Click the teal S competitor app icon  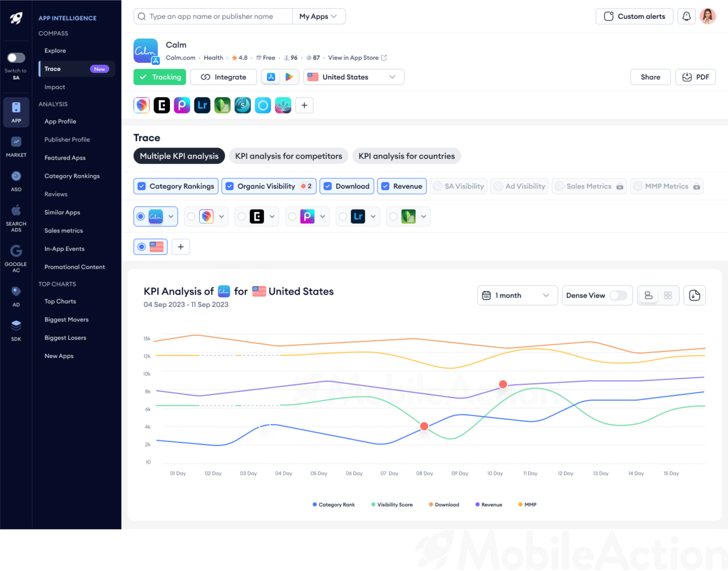tap(242, 105)
